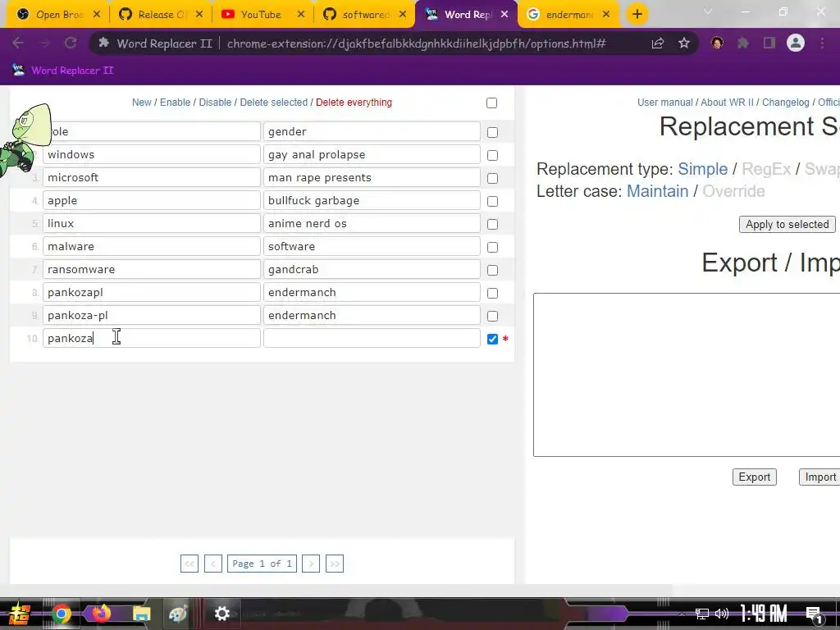Click the New link
Screen dimensions: 840x630
click(x=141, y=103)
